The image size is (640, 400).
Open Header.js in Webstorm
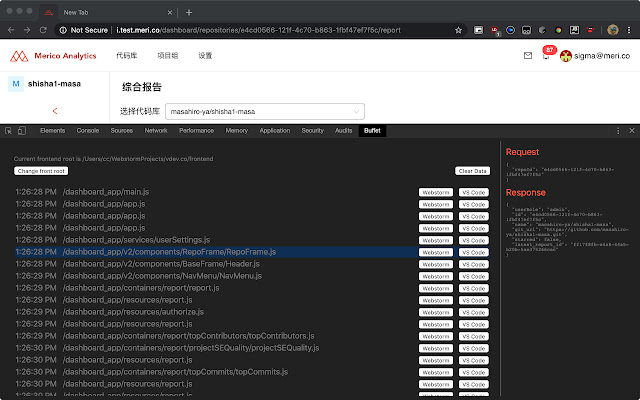tap(436, 264)
